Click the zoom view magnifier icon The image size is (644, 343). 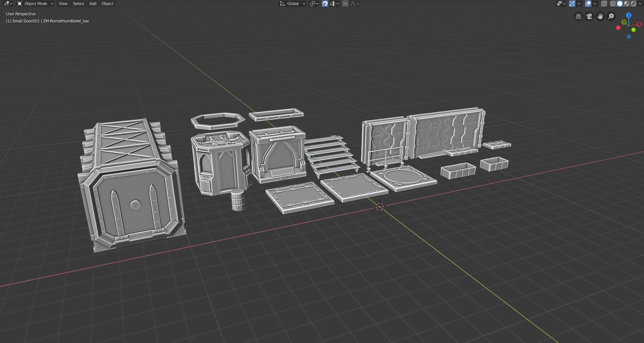pos(611,16)
